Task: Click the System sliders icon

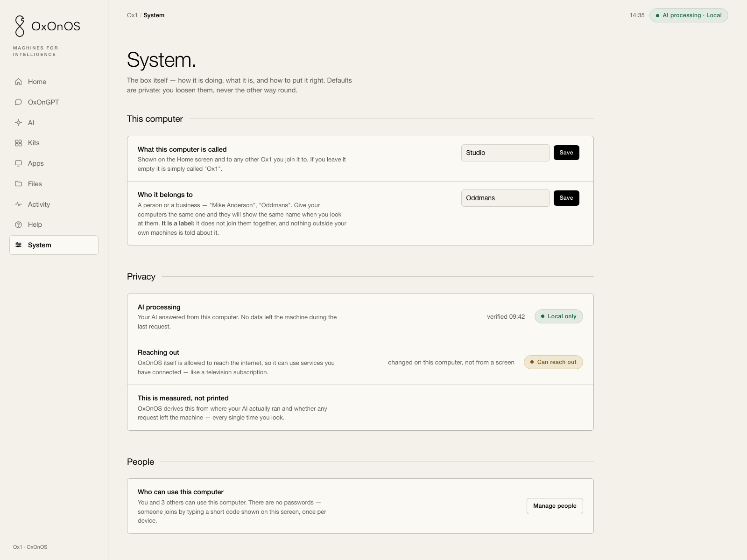Action: [19, 245]
